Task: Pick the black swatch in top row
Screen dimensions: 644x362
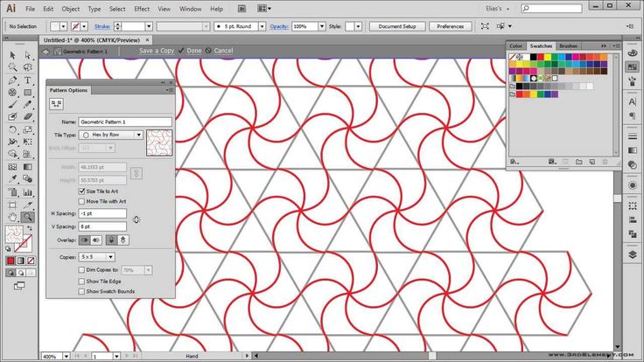Action: tap(533, 57)
